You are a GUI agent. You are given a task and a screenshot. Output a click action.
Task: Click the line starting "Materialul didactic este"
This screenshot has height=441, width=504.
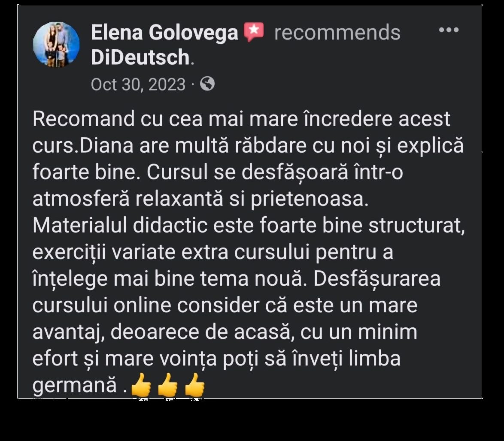coord(249,226)
